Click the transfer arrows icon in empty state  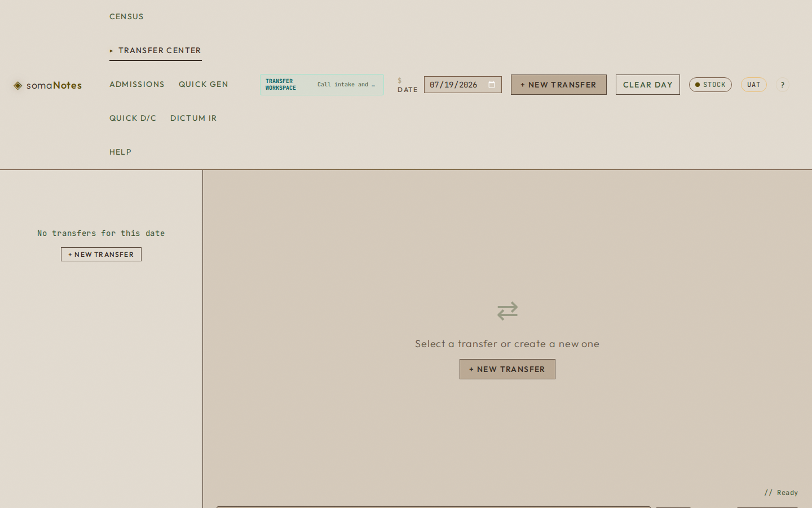(507, 311)
